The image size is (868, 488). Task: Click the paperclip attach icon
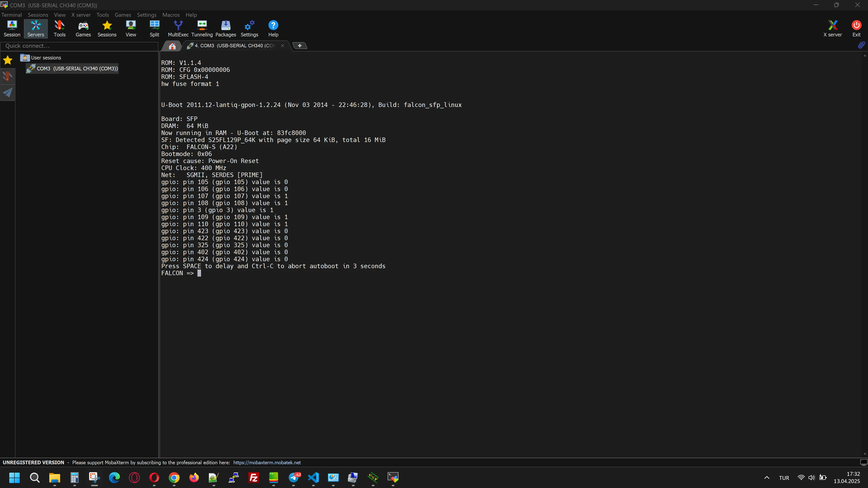pos(861,45)
